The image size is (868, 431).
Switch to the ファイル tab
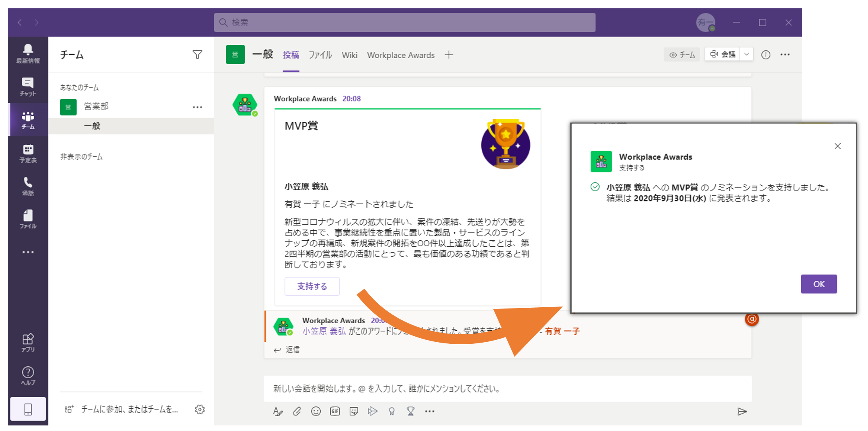320,55
